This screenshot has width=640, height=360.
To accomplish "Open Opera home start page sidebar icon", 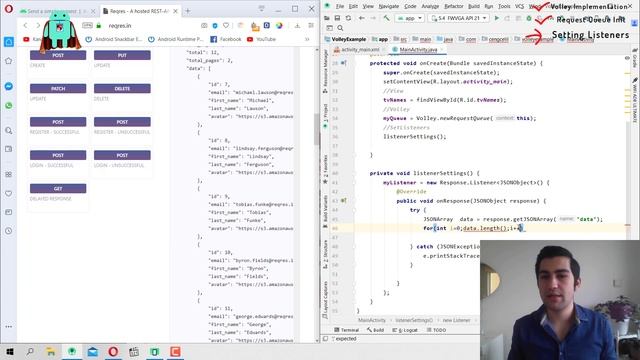I will [x=9, y=42].
